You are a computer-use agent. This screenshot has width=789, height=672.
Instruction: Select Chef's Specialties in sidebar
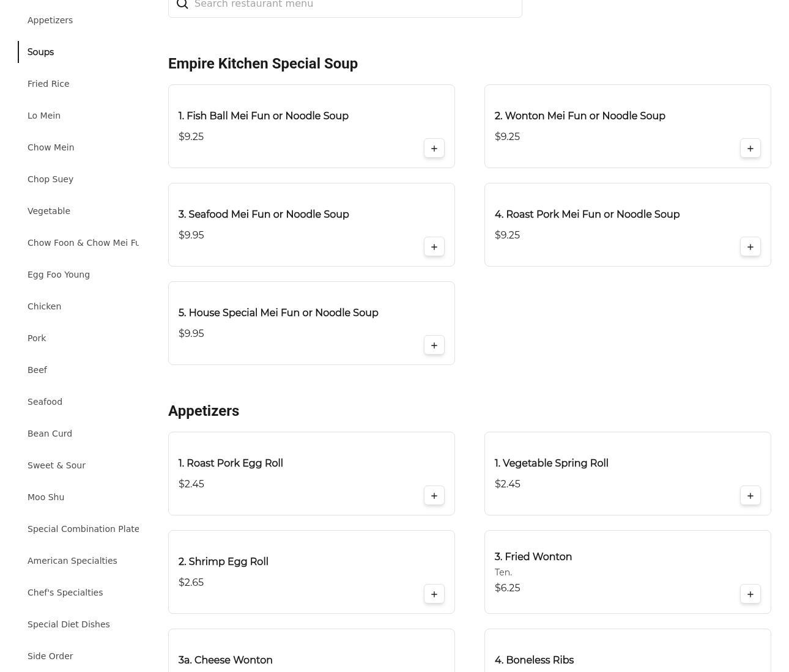65,593
